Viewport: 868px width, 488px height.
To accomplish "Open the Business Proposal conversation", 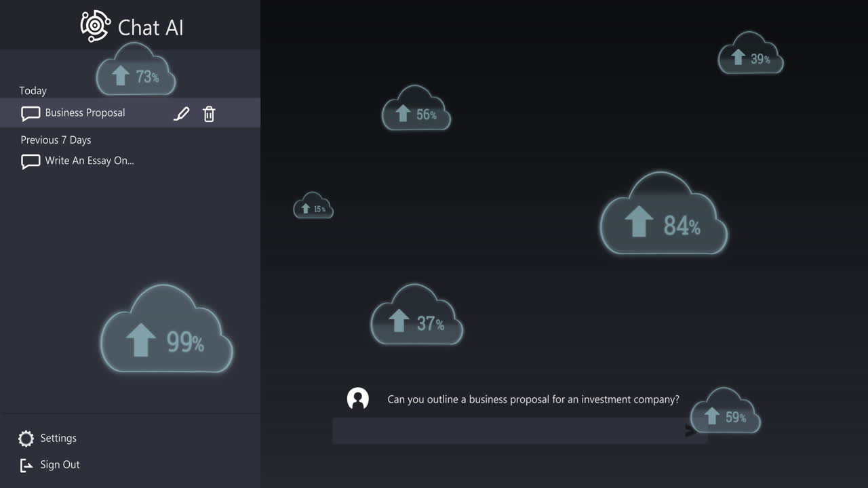I will point(85,113).
